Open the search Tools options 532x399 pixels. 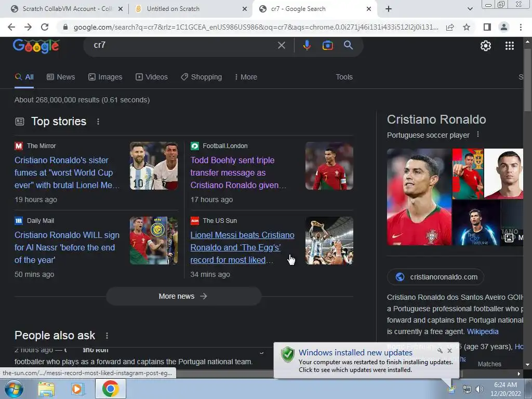[x=344, y=77]
